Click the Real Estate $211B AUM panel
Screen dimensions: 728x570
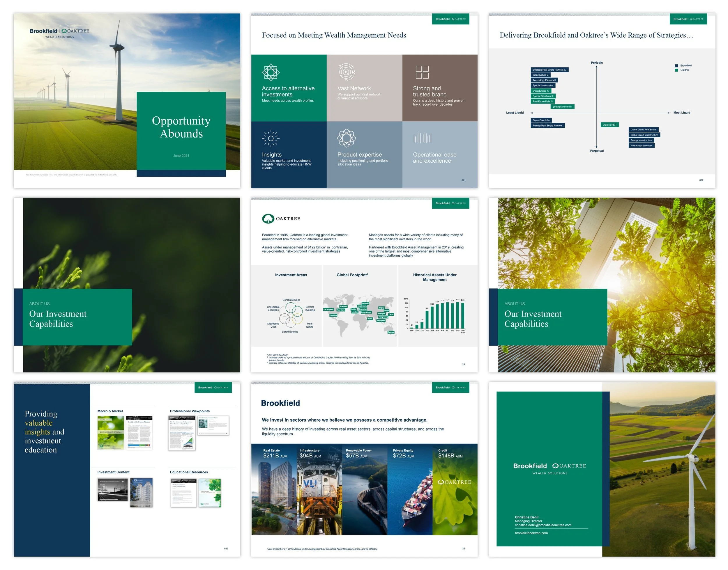(x=274, y=489)
